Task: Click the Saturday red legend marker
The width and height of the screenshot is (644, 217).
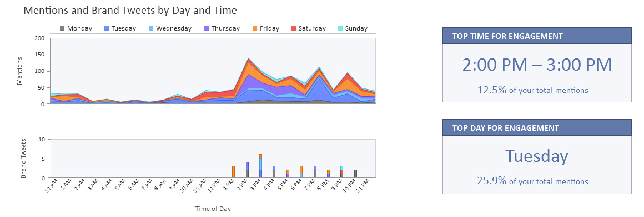Action: pos(294,28)
